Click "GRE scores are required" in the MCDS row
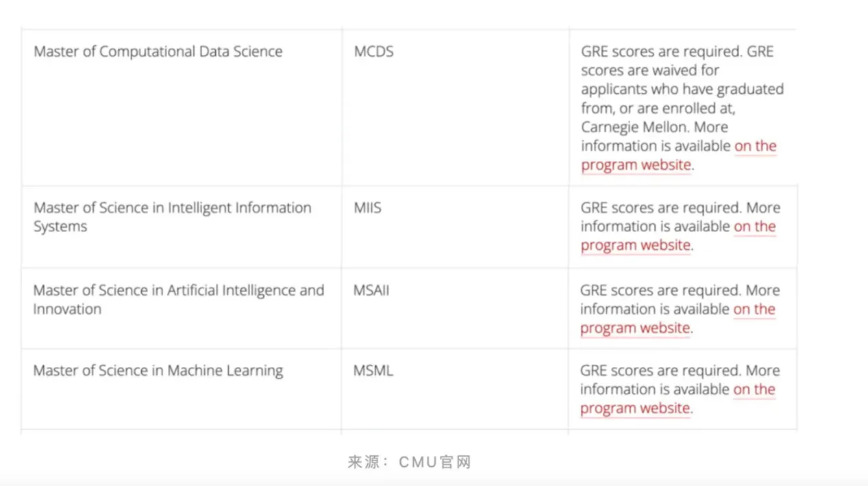Image resolution: width=868 pixels, height=486 pixels. (661, 51)
